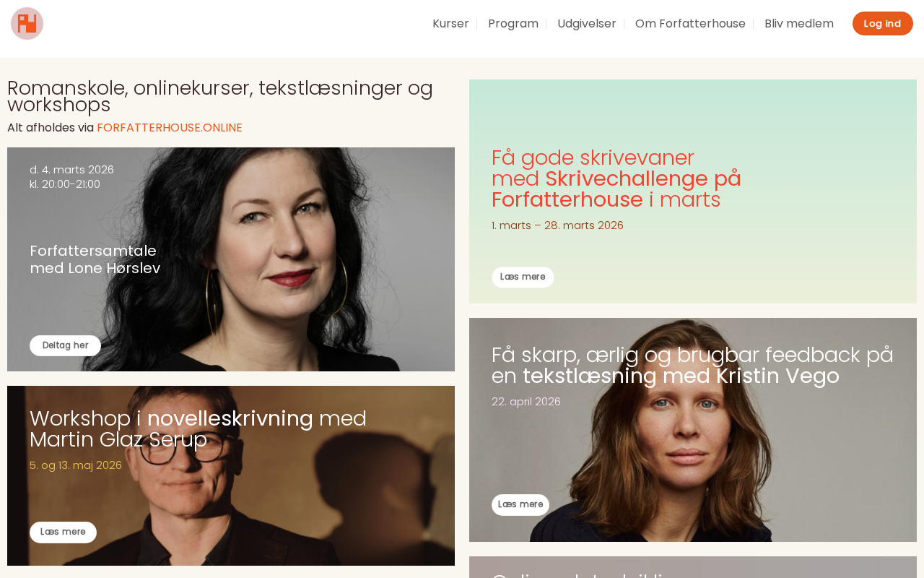Open the partially visible card below Kristin Vego
Image resolution: width=924 pixels, height=578 pixels.
[x=693, y=567]
